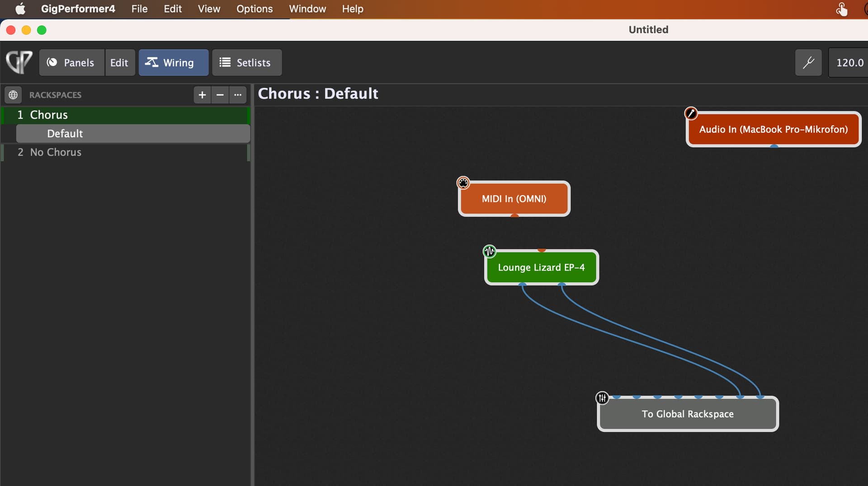Click the MIDI input pin on Lounge Lizard
This screenshot has width=868, height=486.
coord(542,250)
